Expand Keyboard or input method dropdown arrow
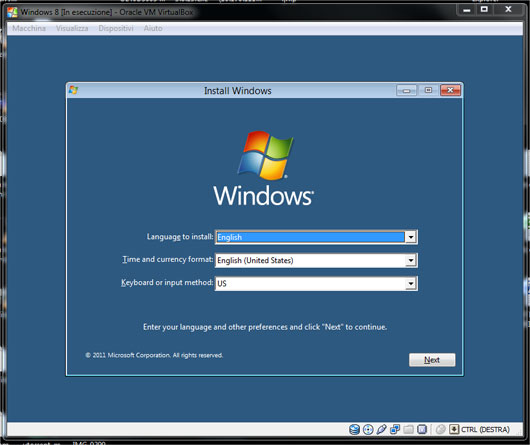Screen dimensions: 530x445 coord(411,283)
